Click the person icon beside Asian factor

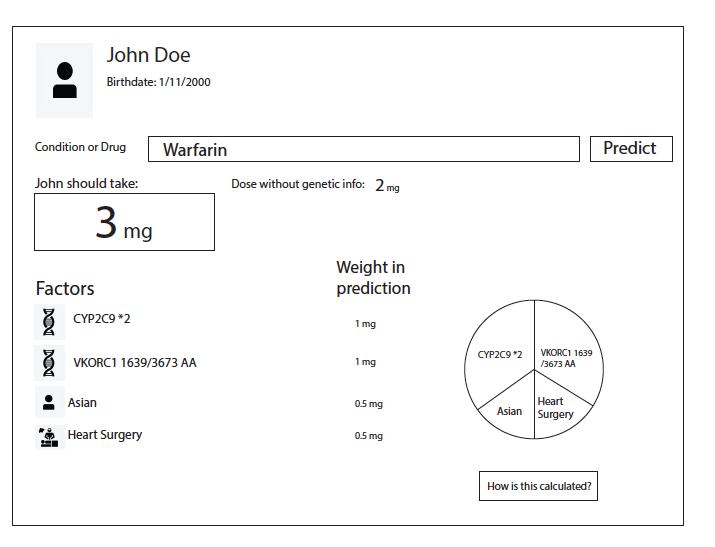click(x=49, y=402)
